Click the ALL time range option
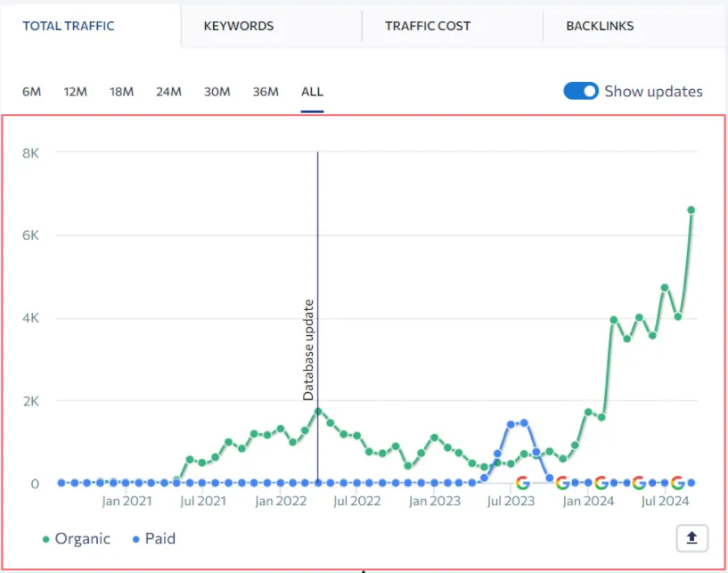The image size is (728, 573). [312, 91]
